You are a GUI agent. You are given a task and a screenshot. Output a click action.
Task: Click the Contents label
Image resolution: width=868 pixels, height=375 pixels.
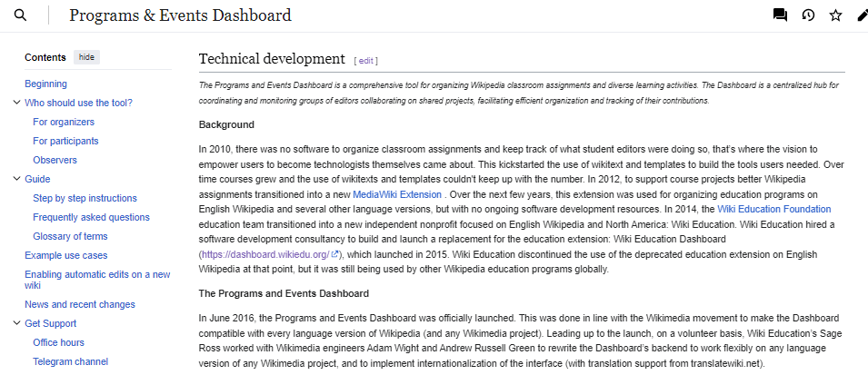45,57
